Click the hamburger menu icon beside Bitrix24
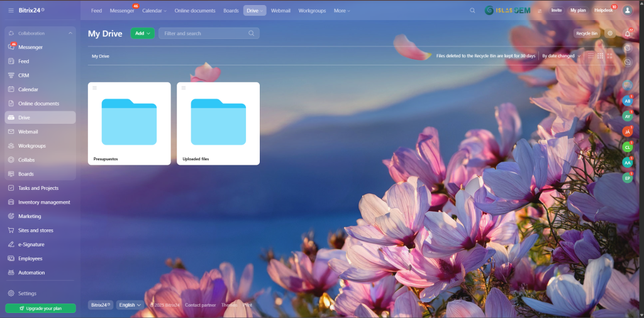This screenshot has height=318, width=644. click(x=11, y=11)
